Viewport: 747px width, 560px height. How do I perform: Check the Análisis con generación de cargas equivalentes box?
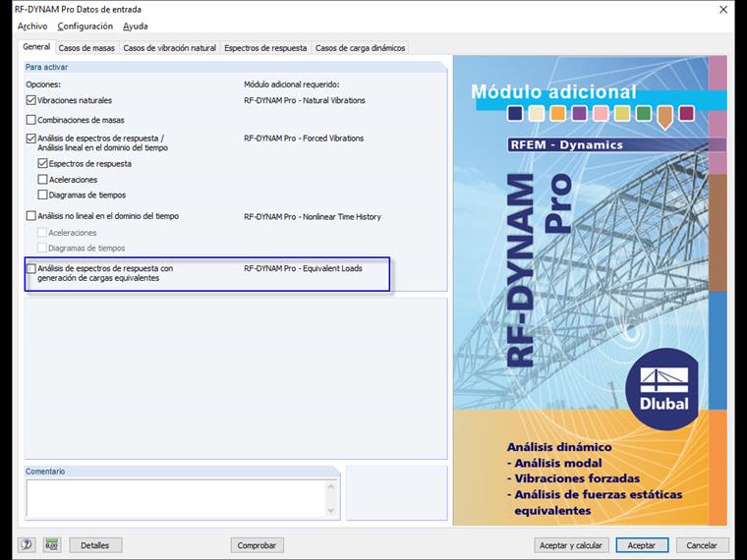(x=31, y=268)
